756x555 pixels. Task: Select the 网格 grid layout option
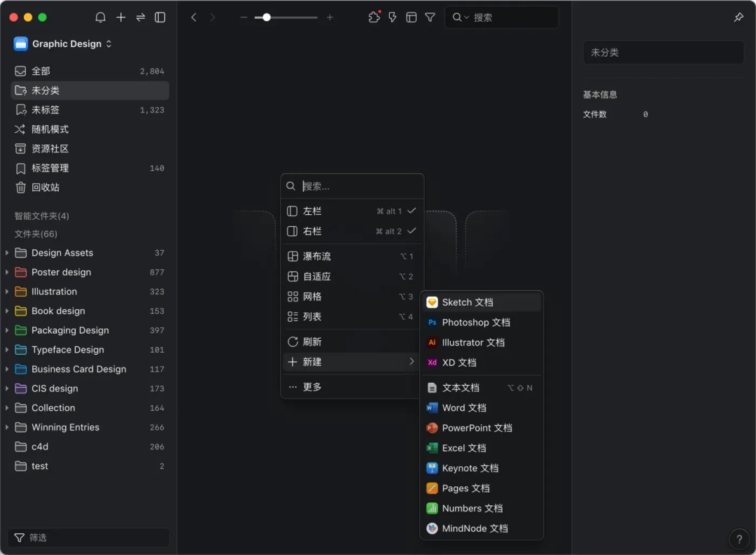coord(351,297)
